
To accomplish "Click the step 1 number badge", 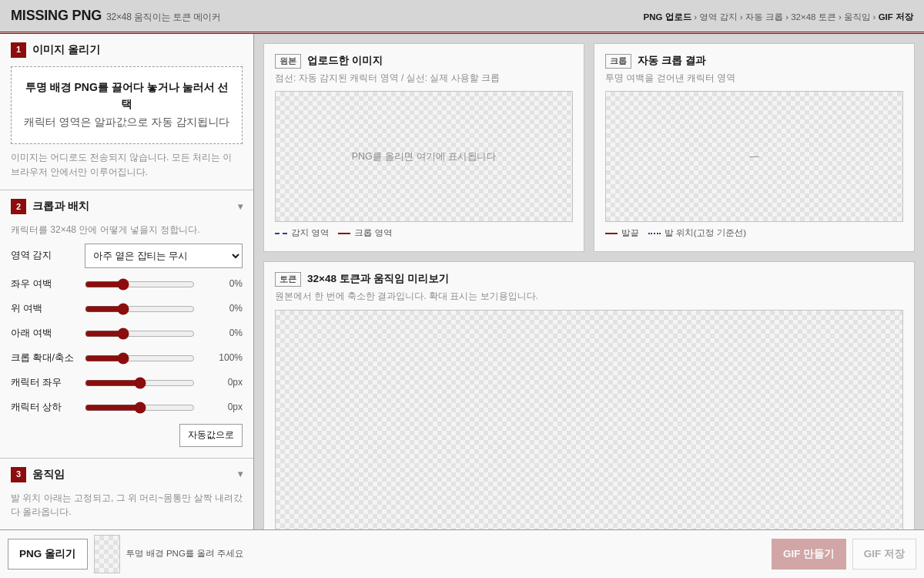I will tap(18, 50).
